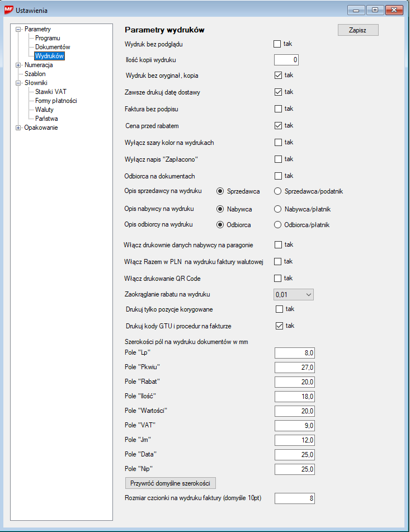Expand the Numeracja tree node
Screen dimensions: 410x532
tap(18, 65)
